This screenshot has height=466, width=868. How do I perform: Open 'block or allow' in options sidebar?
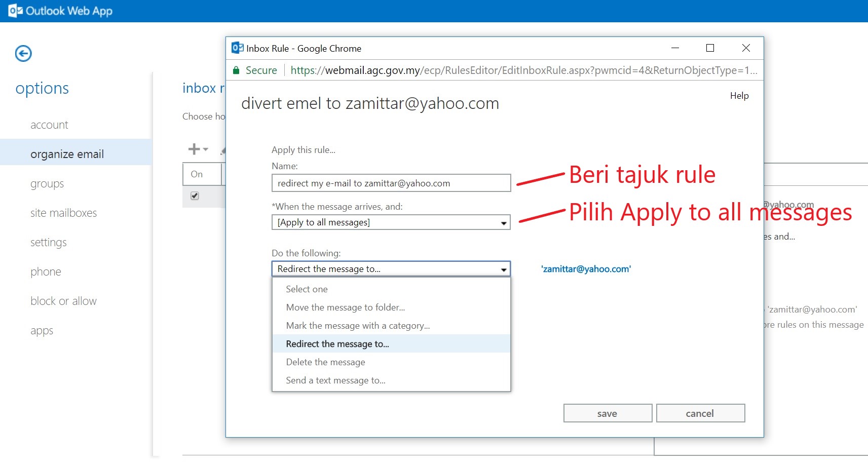63,301
